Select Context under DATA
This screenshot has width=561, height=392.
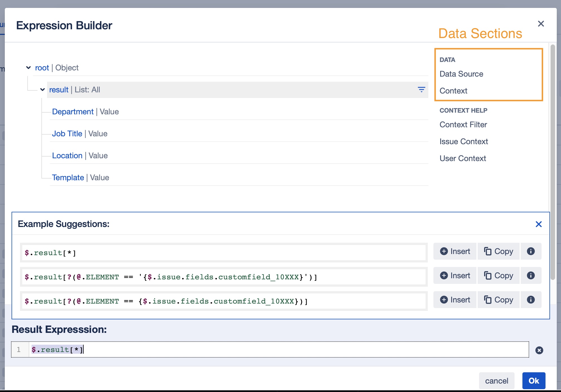pos(453,91)
